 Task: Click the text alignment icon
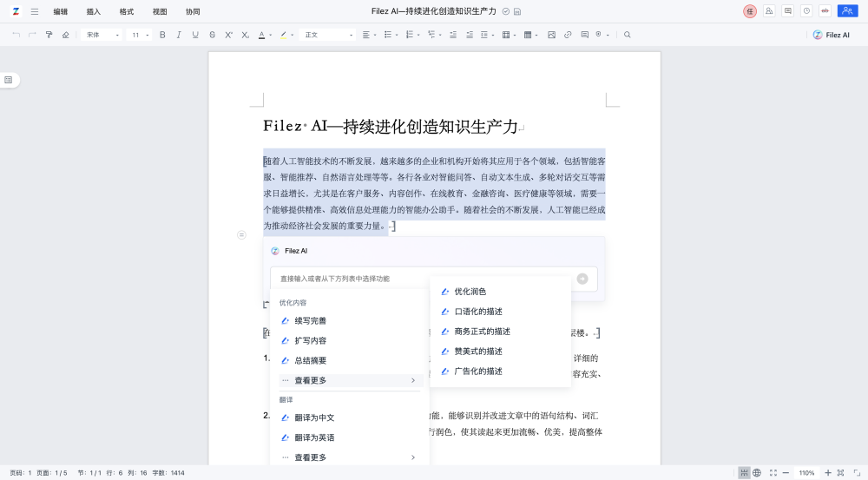366,35
